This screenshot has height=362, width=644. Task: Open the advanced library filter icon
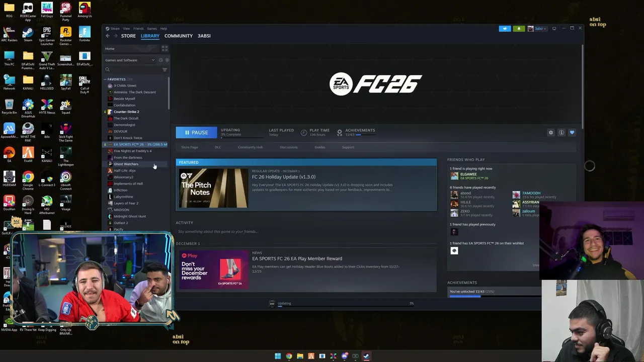(x=165, y=69)
